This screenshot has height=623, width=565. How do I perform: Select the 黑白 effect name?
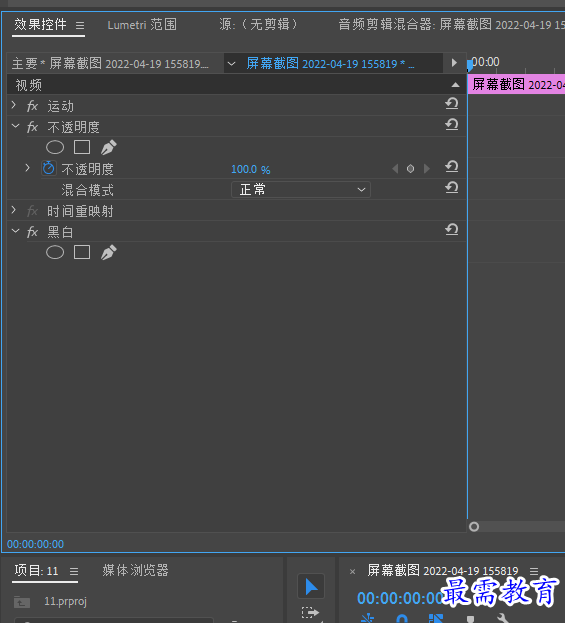[x=60, y=232]
